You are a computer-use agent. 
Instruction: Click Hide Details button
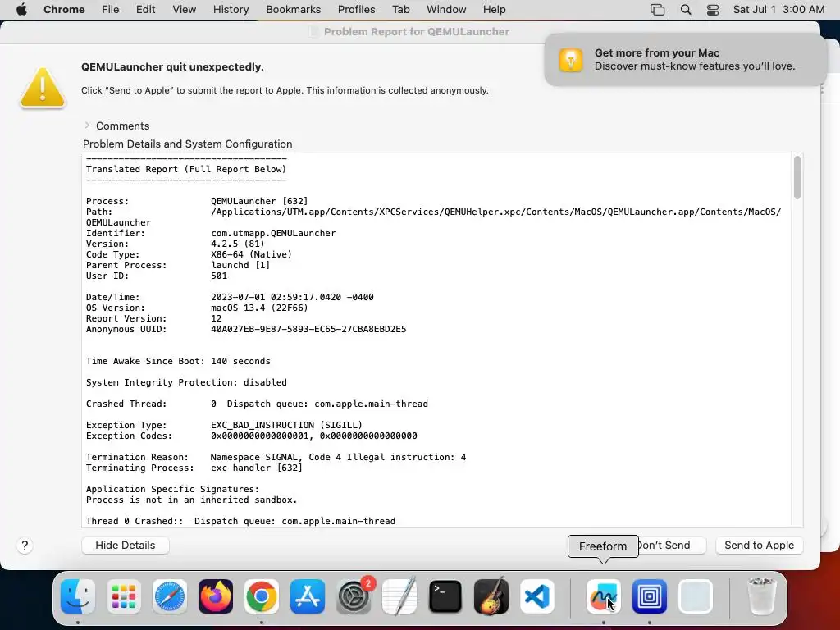(126, 546)
